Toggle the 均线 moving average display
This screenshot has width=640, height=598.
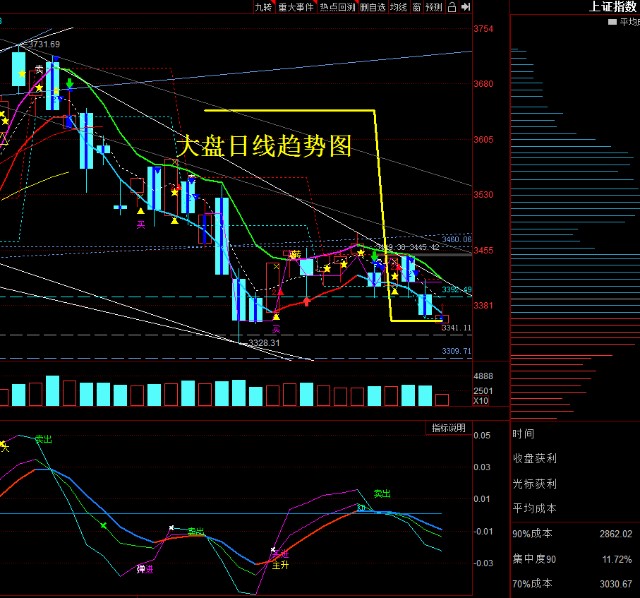398,7
